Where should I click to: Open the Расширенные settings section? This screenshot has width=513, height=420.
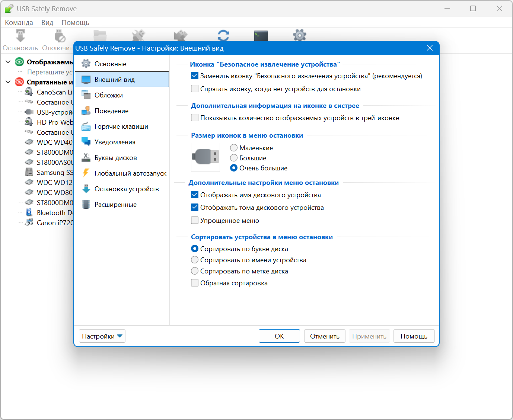[122, 205]
